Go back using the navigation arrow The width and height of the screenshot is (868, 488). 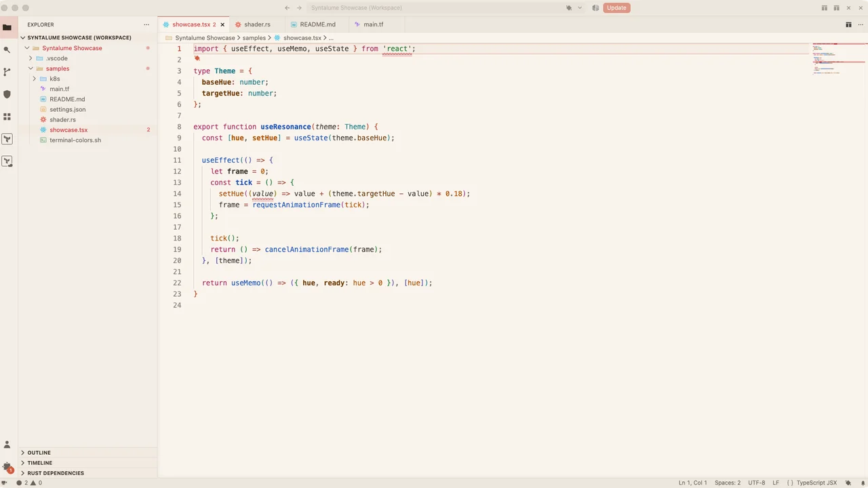pyautogui.click(x=288, y=7)
